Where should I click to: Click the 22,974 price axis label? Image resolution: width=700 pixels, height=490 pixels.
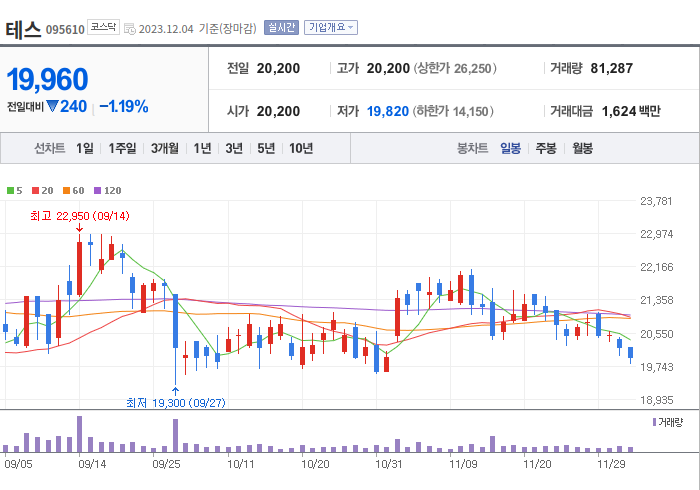click(656, 234)
